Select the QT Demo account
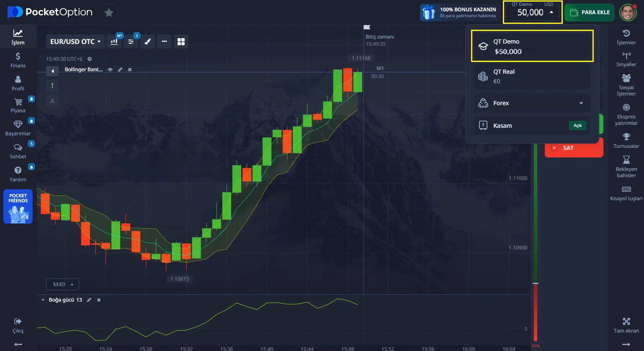Image resolution: width=644 pixels, height=351 pixels. [532, 46]
